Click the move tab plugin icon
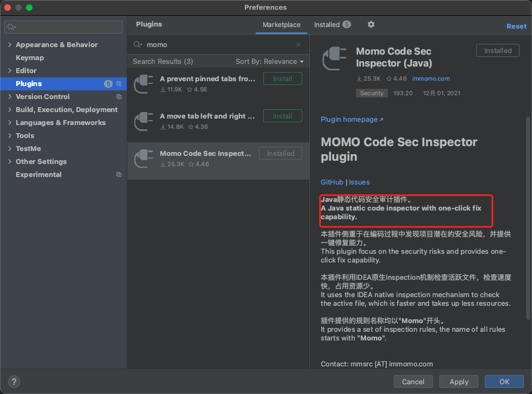 (144, 121)
